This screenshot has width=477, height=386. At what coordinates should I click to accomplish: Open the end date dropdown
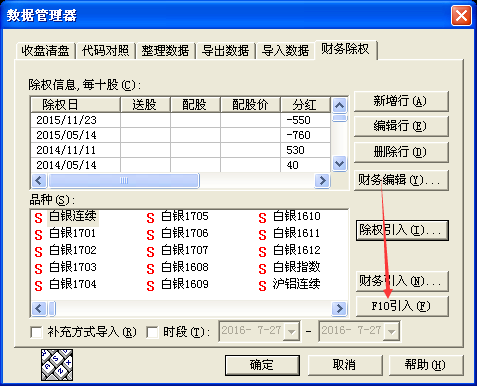[391, 331]
